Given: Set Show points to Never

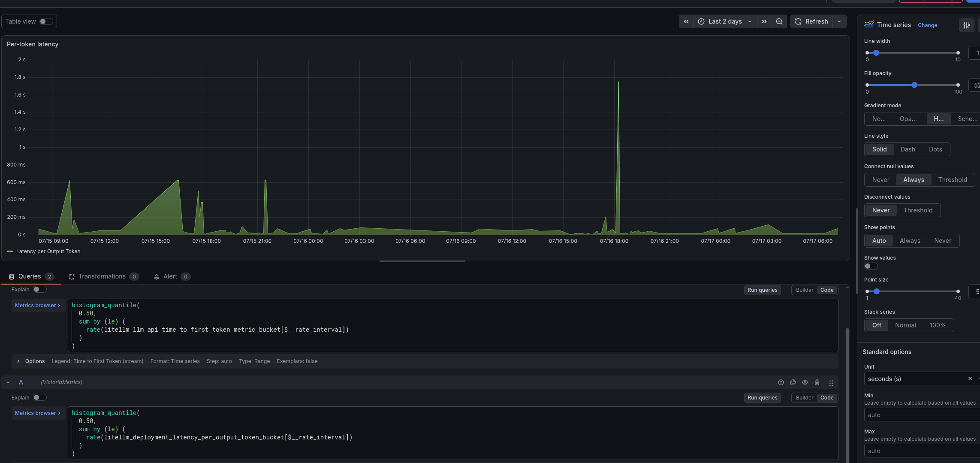Looking at the screenshot, I should point(942,241).
